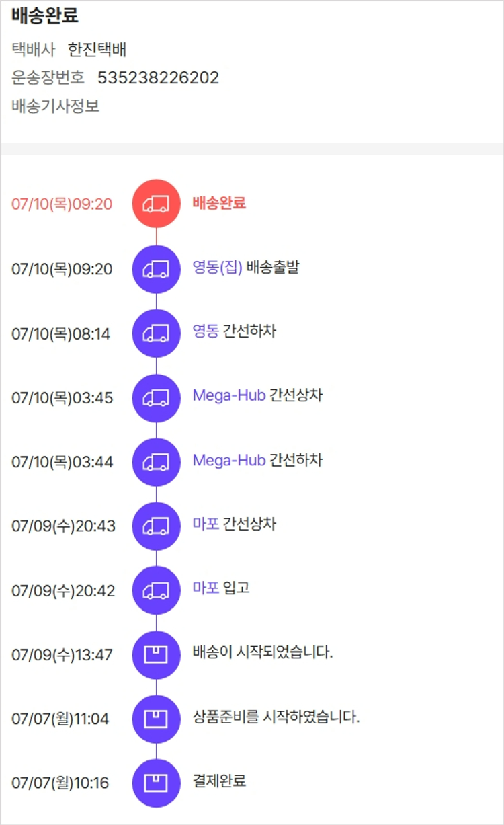Open Mega-Hub link in 간선하차 row
This screenshot has width=504, height=825.
228,460
